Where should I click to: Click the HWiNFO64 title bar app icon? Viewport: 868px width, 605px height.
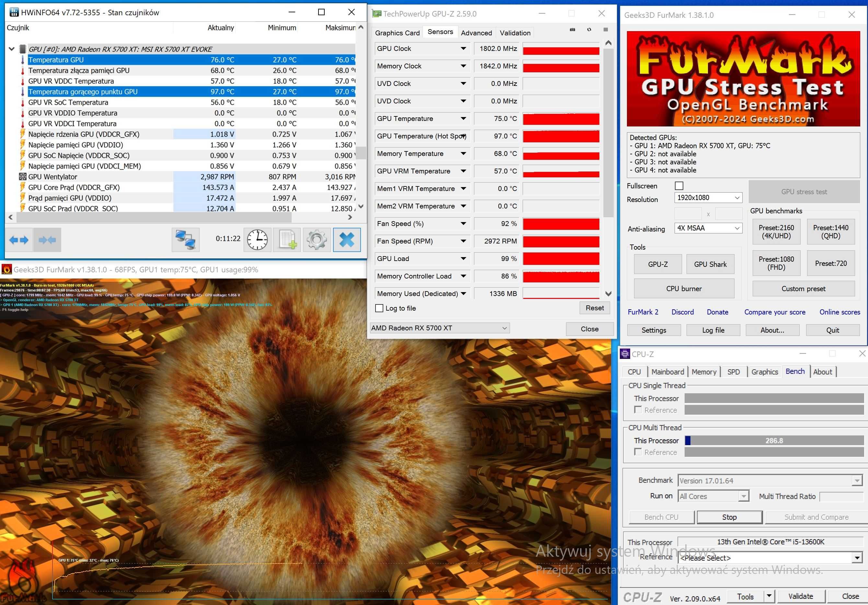point(14,12)
